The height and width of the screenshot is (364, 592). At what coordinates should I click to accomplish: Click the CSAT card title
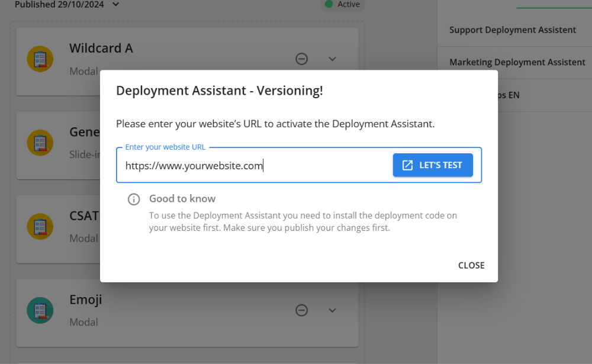(84, 216)
